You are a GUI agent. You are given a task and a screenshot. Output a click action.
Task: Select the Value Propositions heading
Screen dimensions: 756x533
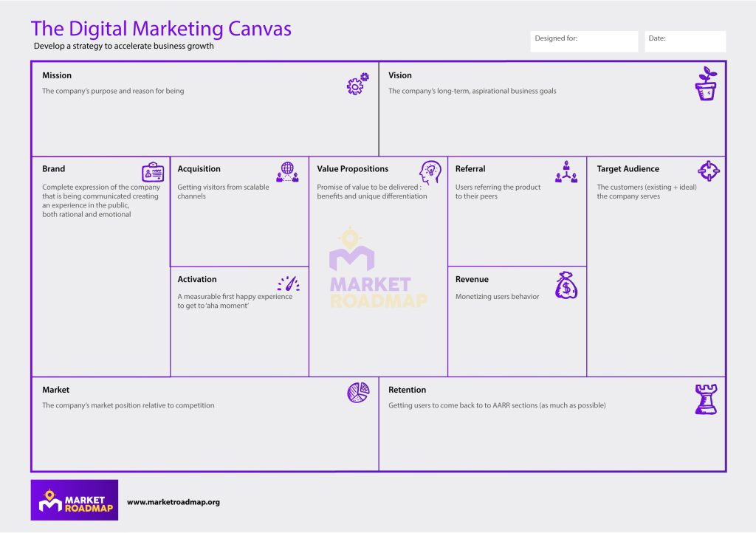coord(352,168)
